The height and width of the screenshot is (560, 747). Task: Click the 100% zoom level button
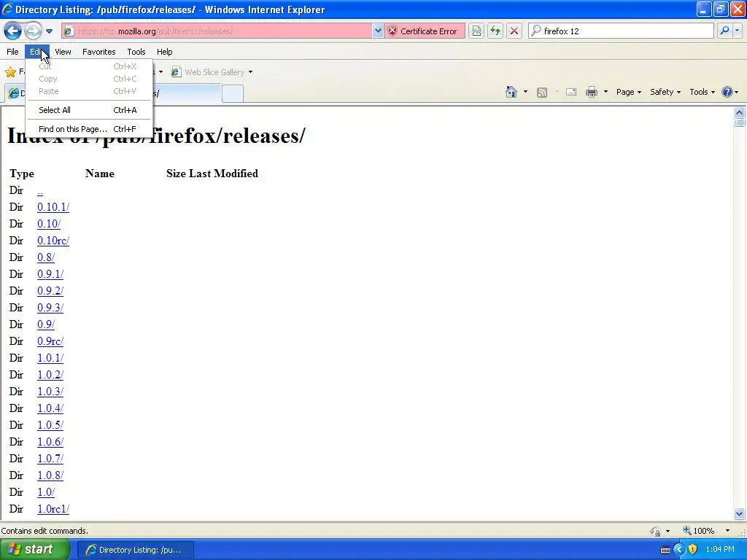698,531
